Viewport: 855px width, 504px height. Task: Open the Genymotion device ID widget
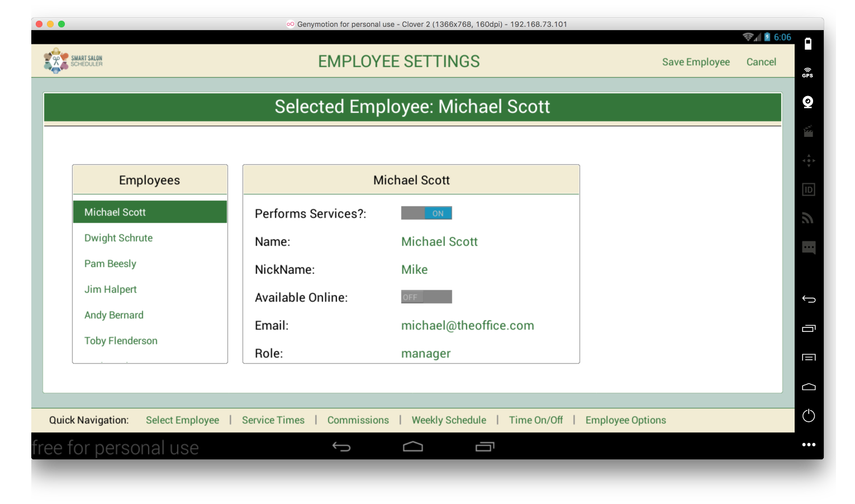tap(809, 189)
